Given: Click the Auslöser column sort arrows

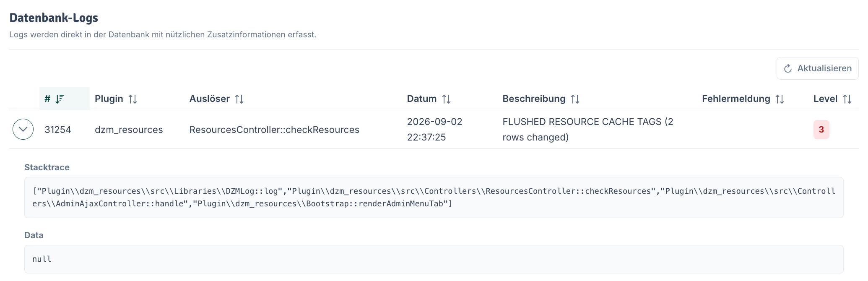Looking at the screenshot, I should 239,99.
